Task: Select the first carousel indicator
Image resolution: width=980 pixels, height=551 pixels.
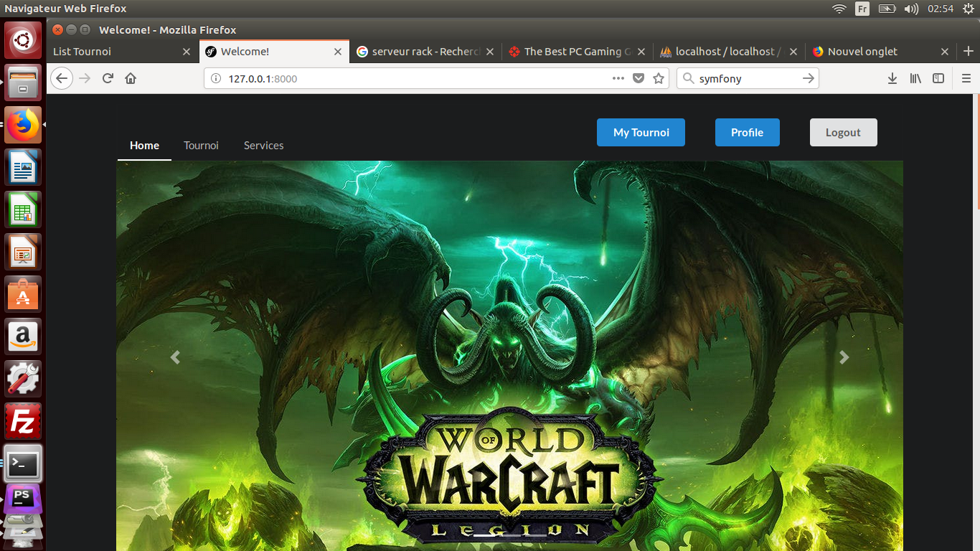Action: click(484, 535)
